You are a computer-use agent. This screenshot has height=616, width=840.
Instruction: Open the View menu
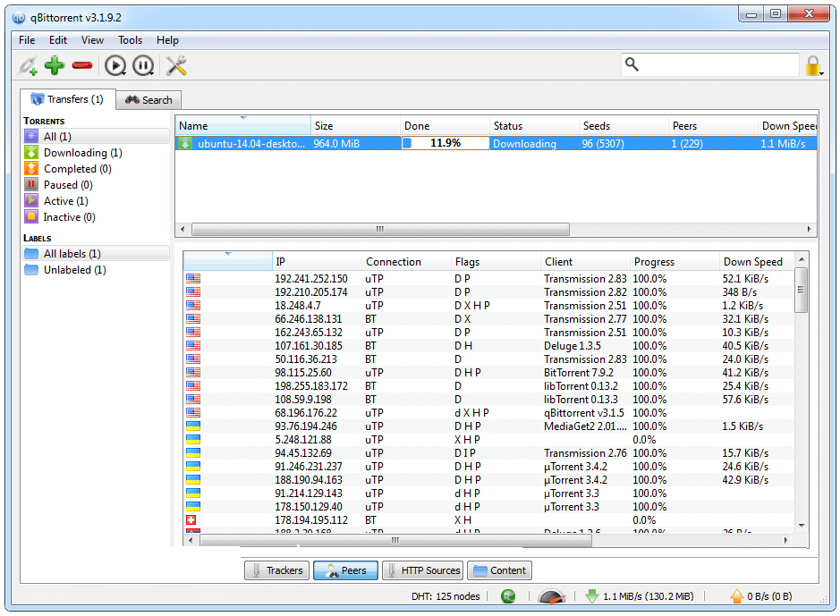[x=92, y=40]
